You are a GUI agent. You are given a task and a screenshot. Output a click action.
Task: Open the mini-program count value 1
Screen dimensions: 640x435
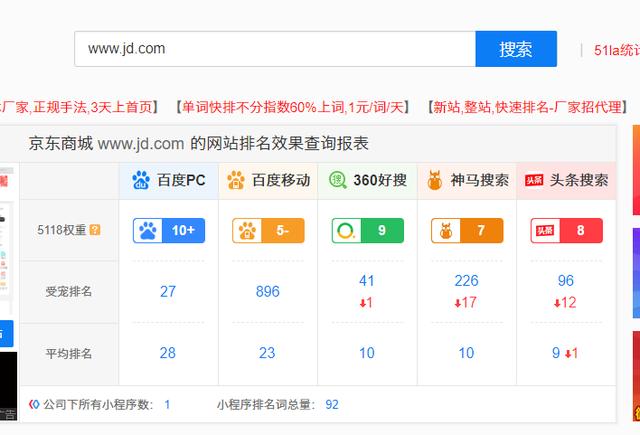point(167,405)
